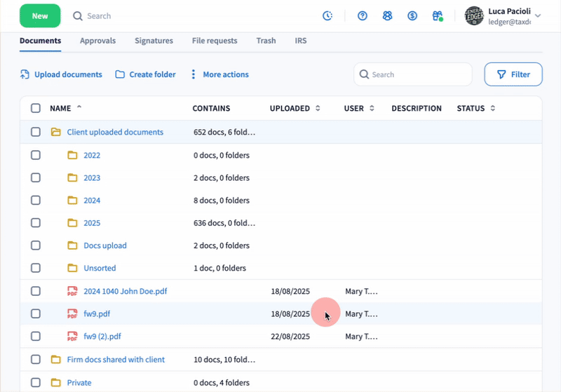
Task: Open the gift box icon
Action: [x=438, y=15]
